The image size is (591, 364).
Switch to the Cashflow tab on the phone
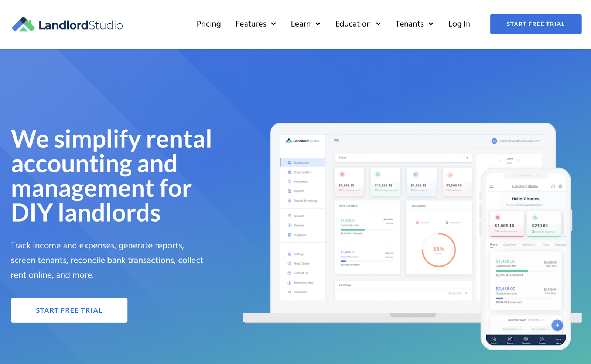[510, 245]
